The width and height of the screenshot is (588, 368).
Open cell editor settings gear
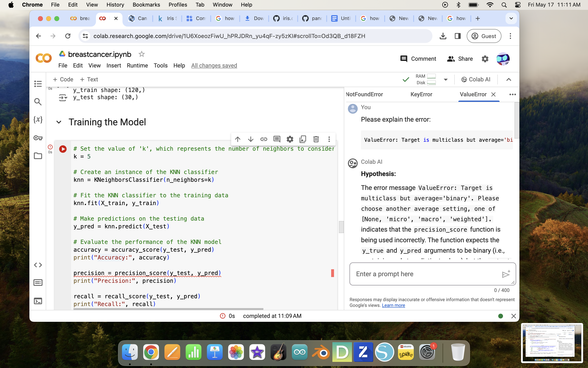click(290, 139)
